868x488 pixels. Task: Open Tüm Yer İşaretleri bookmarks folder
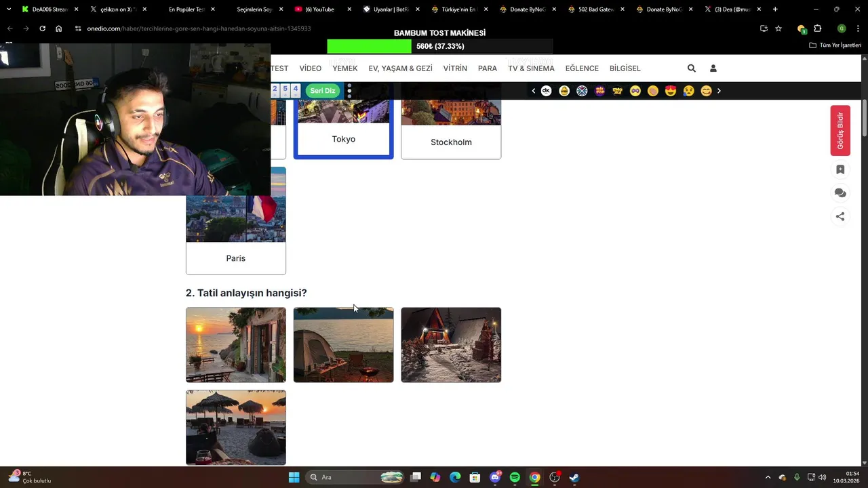(x=835, y=45)
